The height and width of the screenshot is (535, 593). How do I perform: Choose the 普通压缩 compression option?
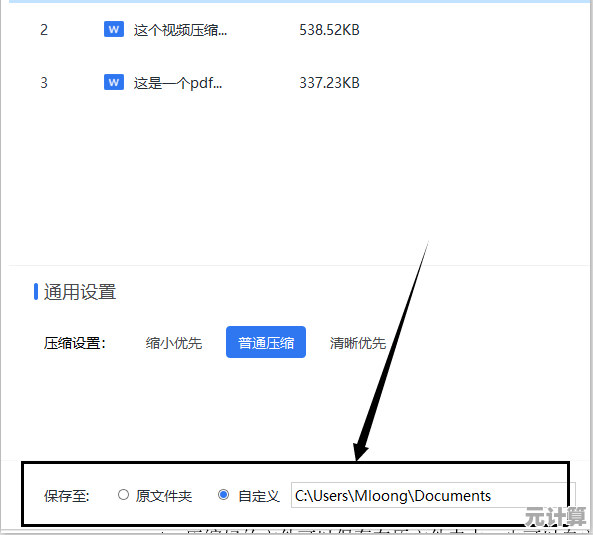click(266, 342)
